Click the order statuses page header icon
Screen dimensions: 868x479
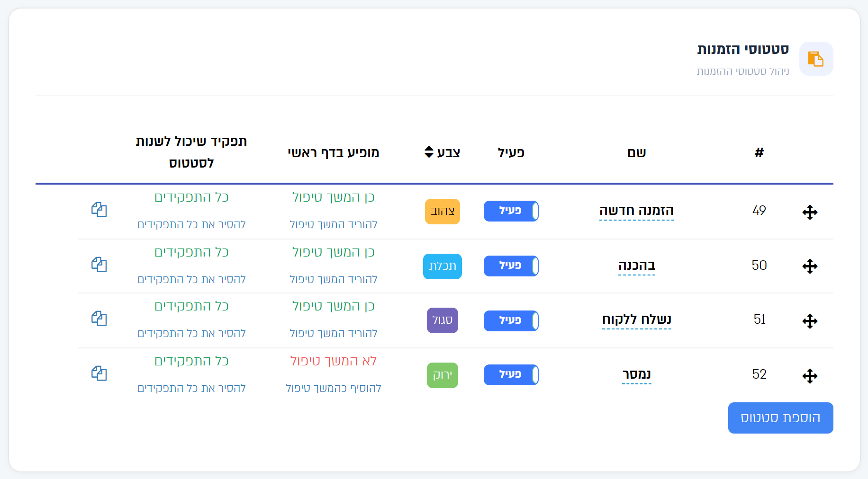click(816, 59)
